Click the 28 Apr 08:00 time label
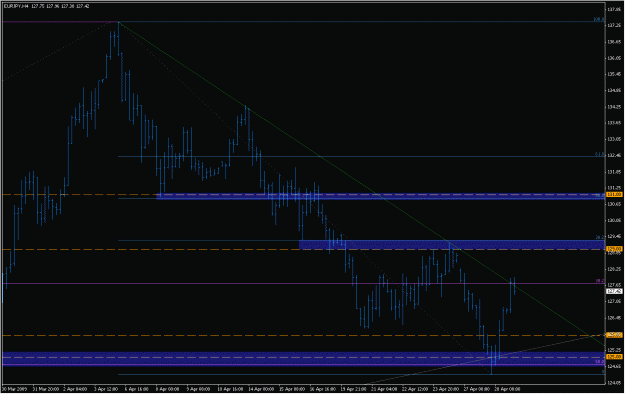Viewport: 625px width, 394px height. [507, 389]
